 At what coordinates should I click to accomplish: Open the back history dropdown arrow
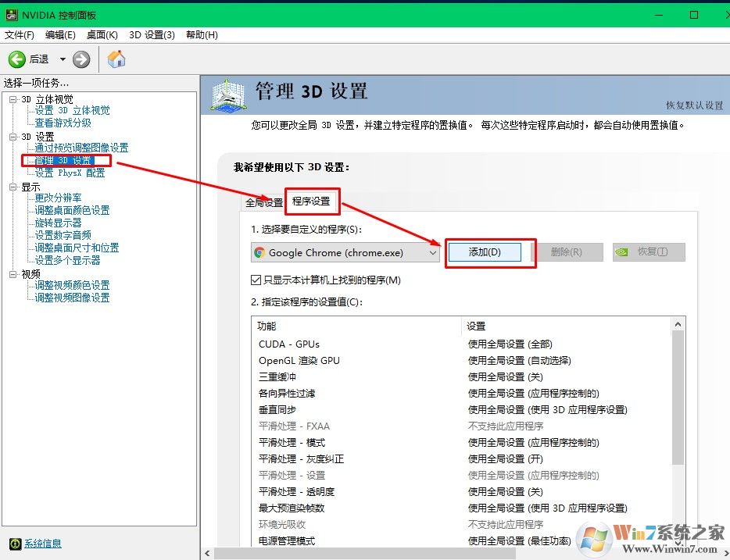pyautogui.click(x=63, y=59)
